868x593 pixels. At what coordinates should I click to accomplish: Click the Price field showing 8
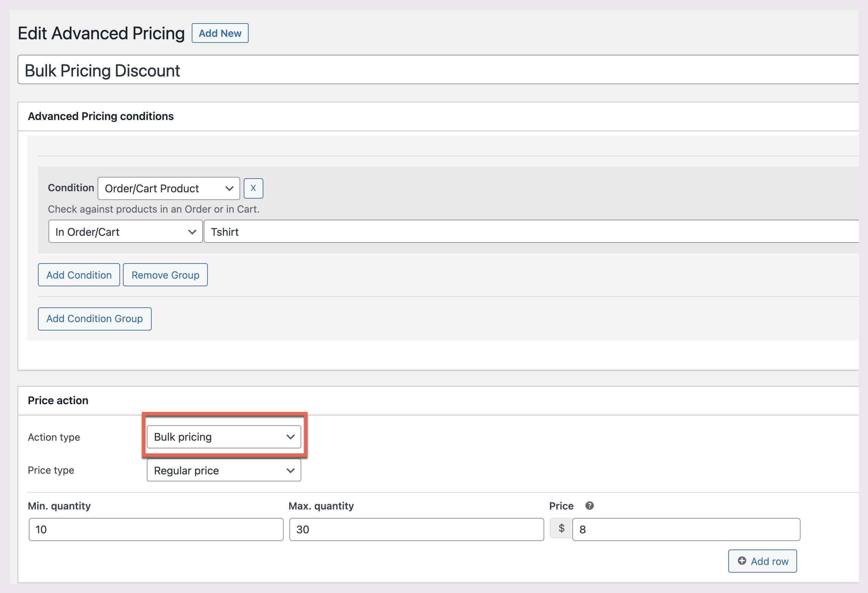tap(686, 529)
